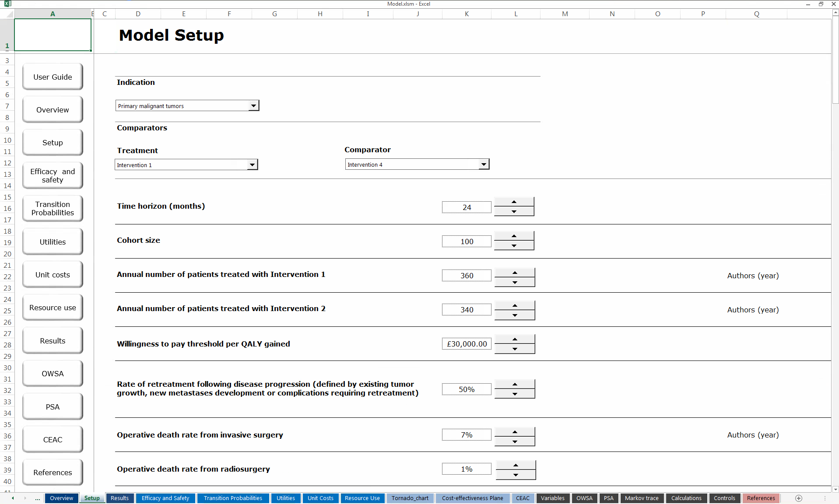Click the vertical scrollbar down arrow

coord(835,490)
